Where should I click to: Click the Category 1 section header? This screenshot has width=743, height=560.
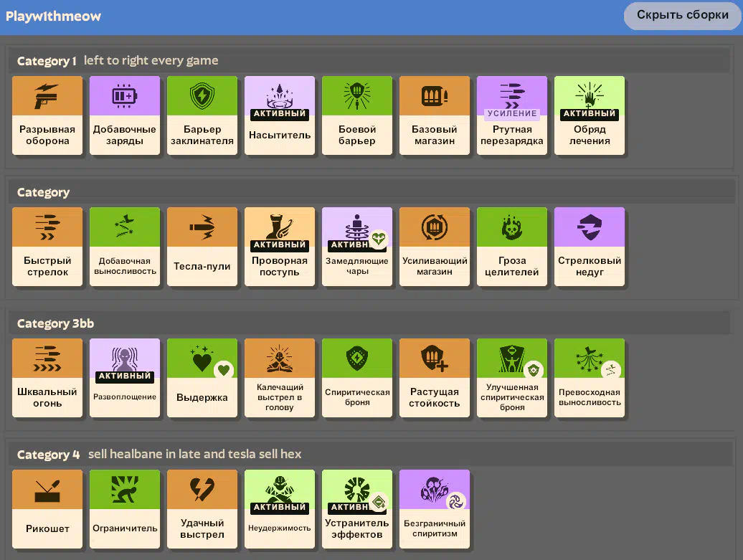click(47, 61)
